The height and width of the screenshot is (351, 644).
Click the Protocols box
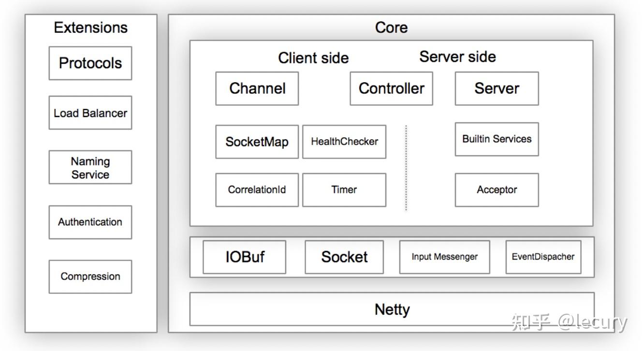click(90, 63)
